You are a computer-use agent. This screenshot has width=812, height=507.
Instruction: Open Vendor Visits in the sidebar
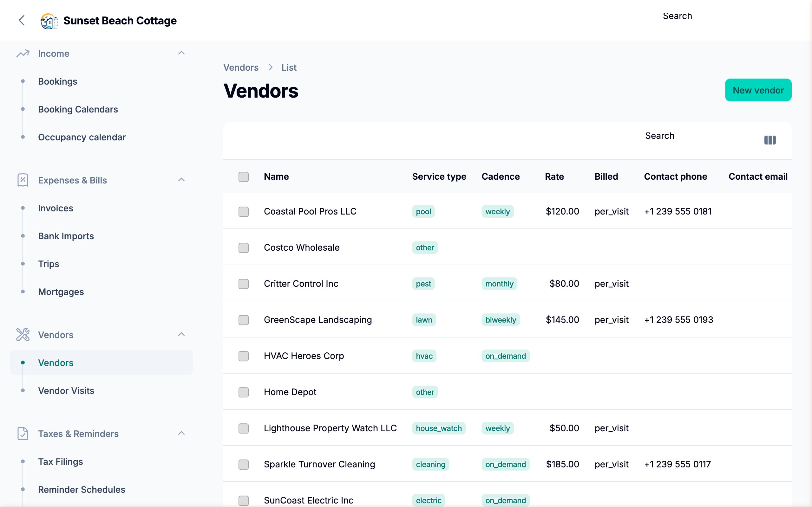[66, 390]
